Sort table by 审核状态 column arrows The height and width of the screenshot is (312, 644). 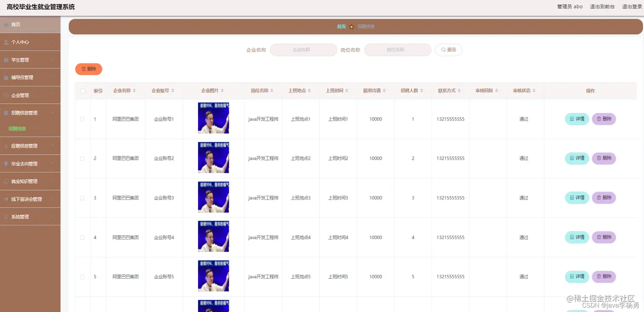[534, 91]
